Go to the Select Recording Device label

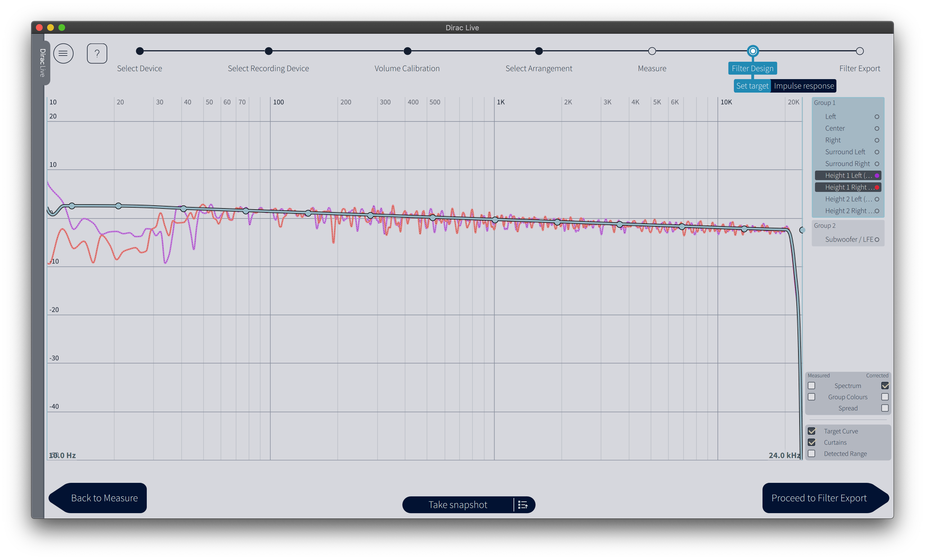[268, 68]
